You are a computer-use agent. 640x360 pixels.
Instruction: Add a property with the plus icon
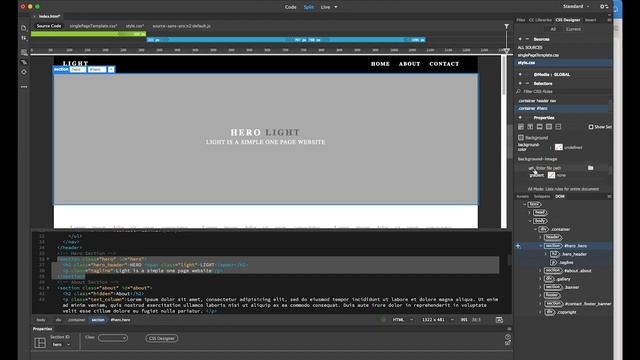point(520,118)
